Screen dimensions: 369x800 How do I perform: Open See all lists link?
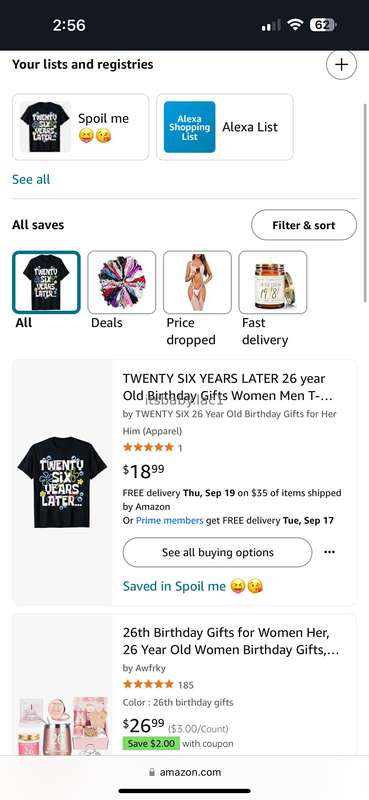point(31,180)
